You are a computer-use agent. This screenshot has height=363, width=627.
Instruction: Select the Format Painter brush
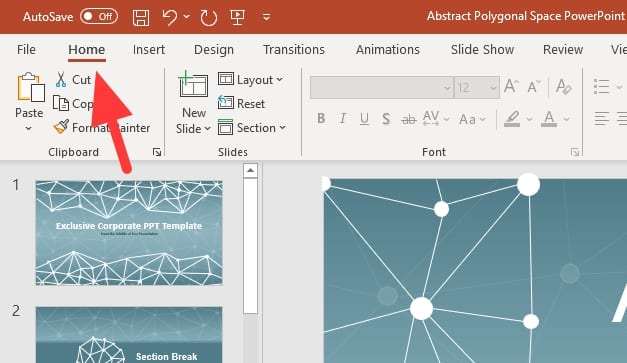(61, 127)
